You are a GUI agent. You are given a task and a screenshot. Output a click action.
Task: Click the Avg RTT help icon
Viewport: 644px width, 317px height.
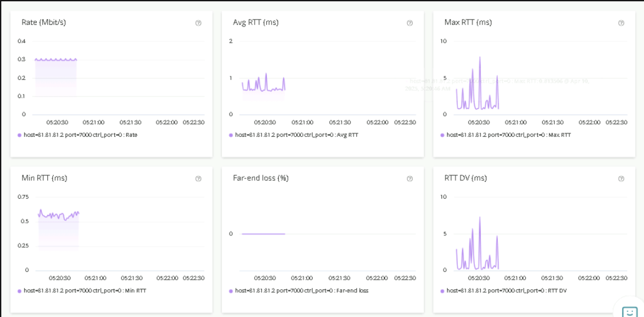pos(410,23)
